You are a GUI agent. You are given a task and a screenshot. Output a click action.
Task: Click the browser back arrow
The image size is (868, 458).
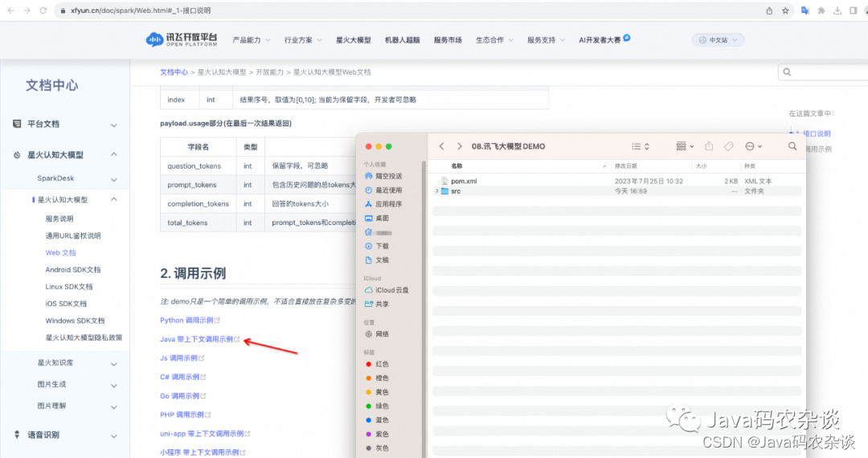coord(10,10)
